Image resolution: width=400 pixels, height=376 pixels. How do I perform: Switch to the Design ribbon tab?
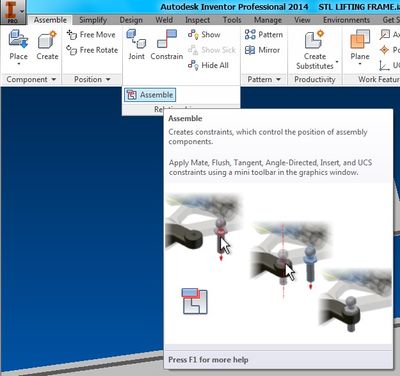click(131, 20)
